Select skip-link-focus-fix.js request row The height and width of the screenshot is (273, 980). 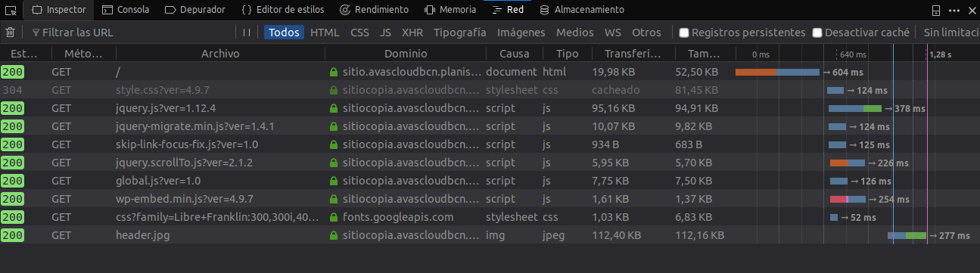[x=490, y=144]
